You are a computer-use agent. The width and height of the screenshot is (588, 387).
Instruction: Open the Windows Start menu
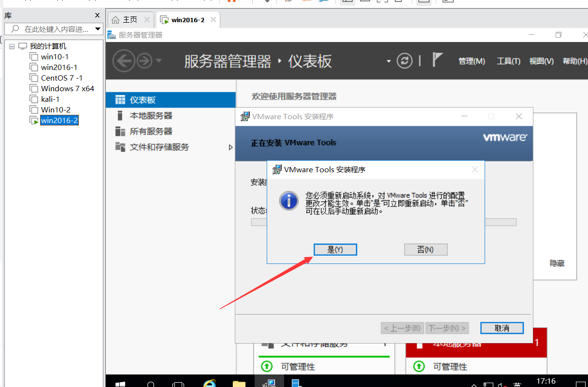(x=120, y=385)
